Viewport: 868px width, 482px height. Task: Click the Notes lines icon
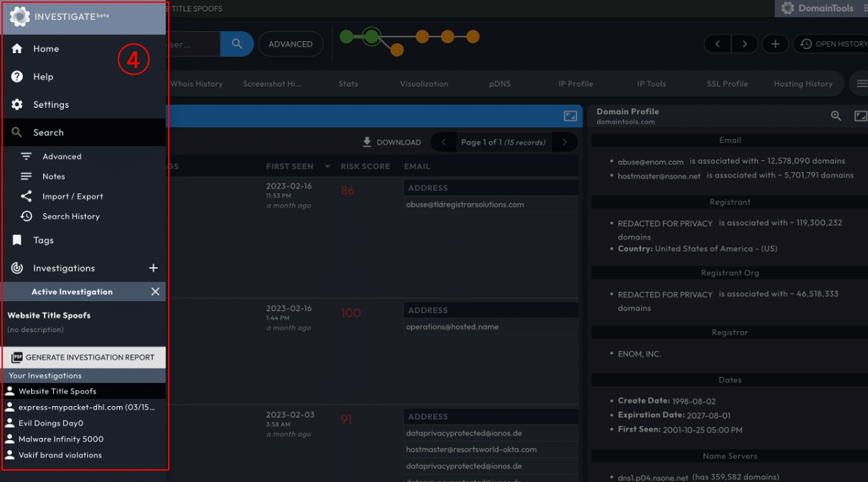[26, 176]
